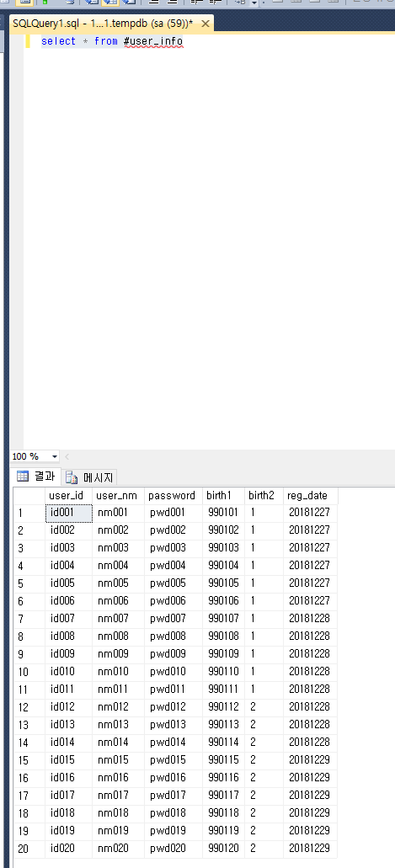Close the SQLQuery1.sql query tab
Image resolution: width=395 pixels, height=868 pixels.
(x=205, y=24)
